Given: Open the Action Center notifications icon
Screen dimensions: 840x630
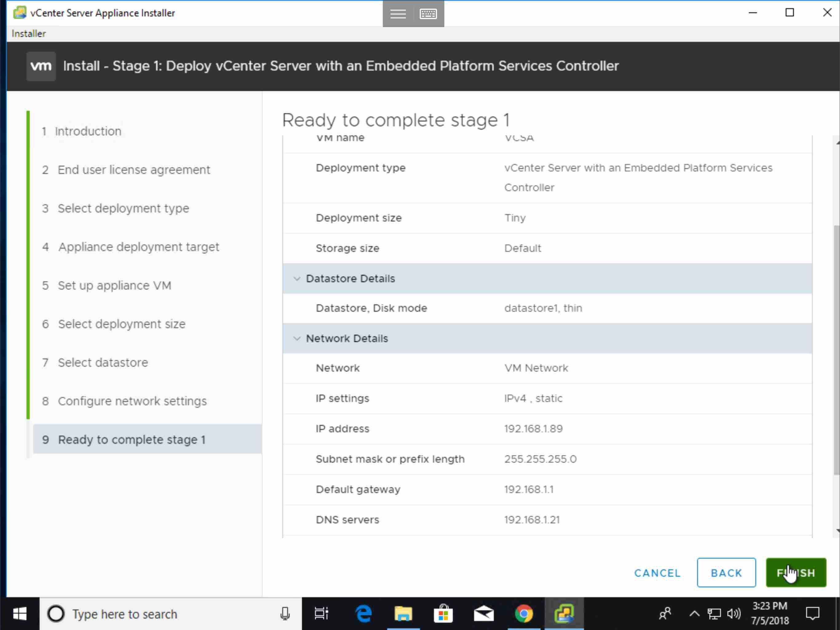Looking at the screenshot, I should 813,614.
